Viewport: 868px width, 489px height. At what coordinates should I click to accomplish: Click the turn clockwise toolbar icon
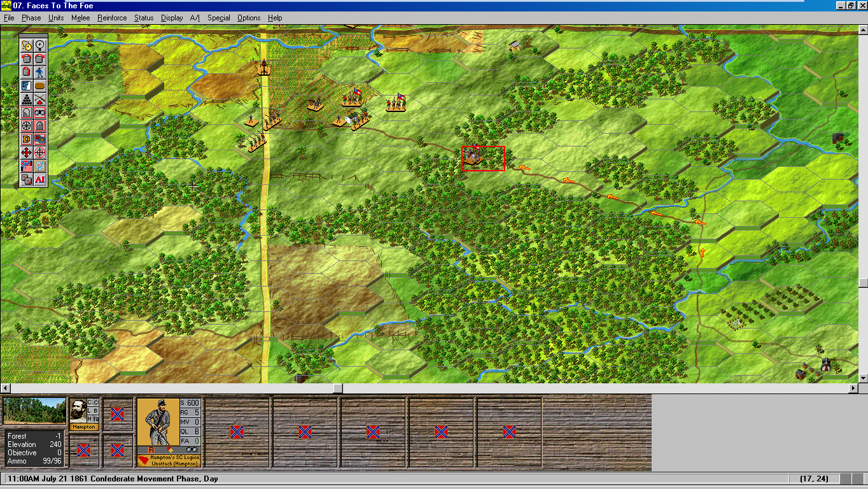pos(39,59)
